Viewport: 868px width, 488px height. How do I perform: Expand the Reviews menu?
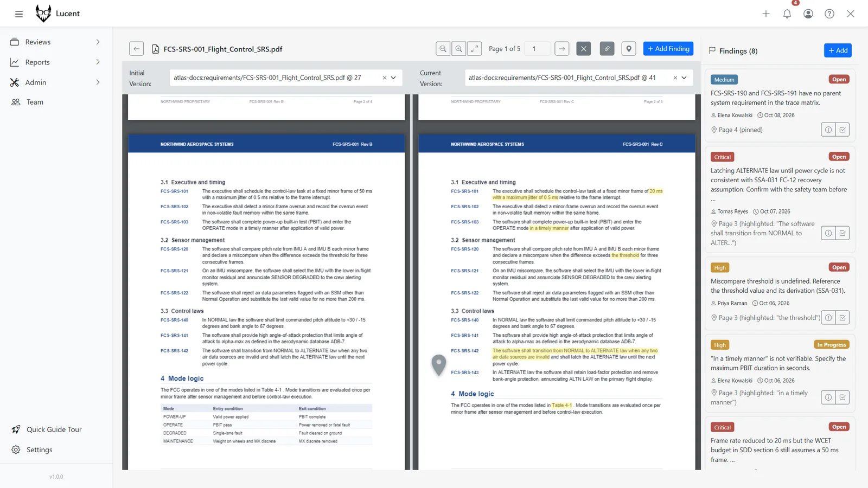pos(98,42)
